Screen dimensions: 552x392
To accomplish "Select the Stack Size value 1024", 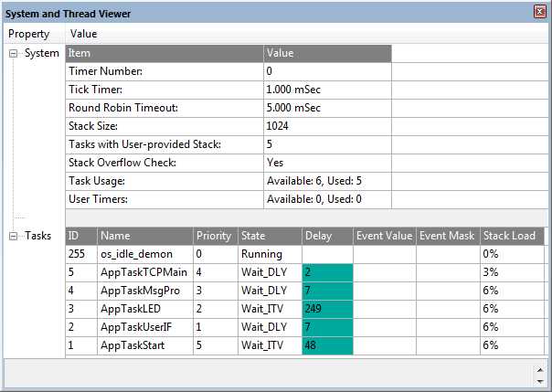I will click(x=277, y=126).
